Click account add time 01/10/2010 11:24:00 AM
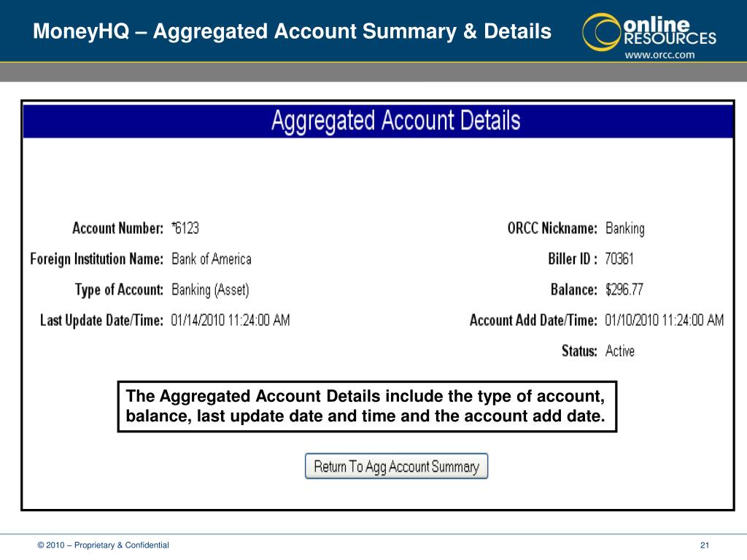The height and width of the screenshot is (560, 747). coord(664,320)
